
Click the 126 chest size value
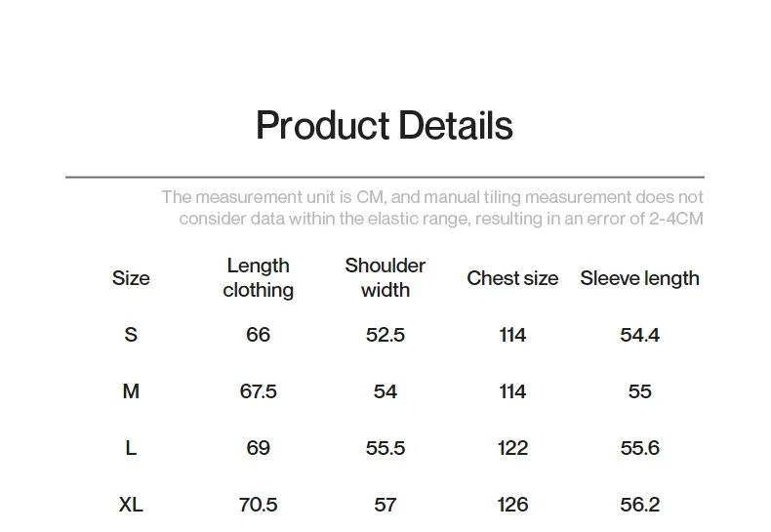(x=512, y=505)
